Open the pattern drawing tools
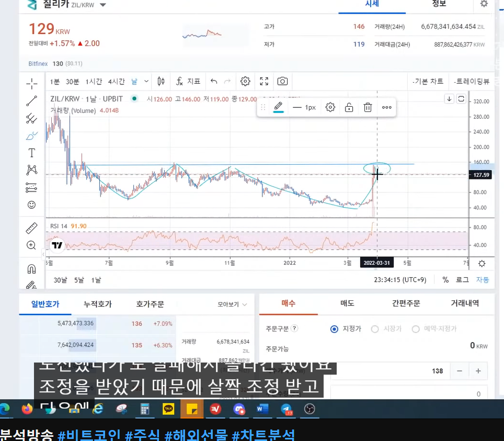The height and width of the screenshot is (441, 504). coord(31,170)
